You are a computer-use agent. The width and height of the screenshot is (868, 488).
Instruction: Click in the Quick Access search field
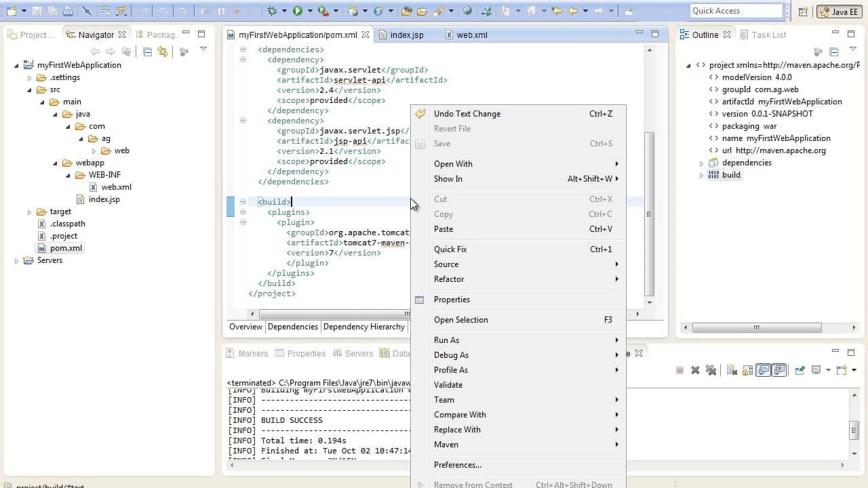coord(736,11)
